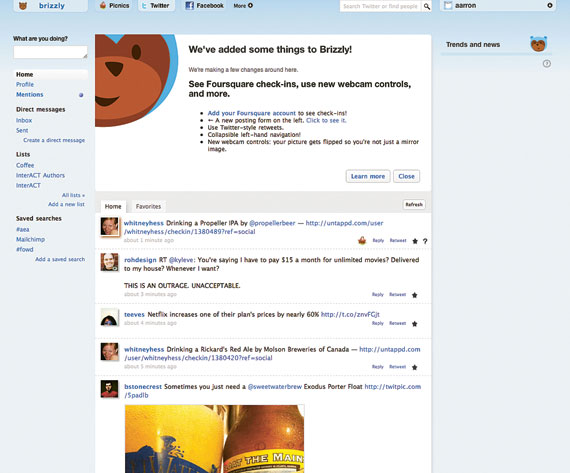Screen dimensions: 570x473
Task: Click whitneyhess avatar on Propeller IPA tweet
Action: click(x=109, y=227)
